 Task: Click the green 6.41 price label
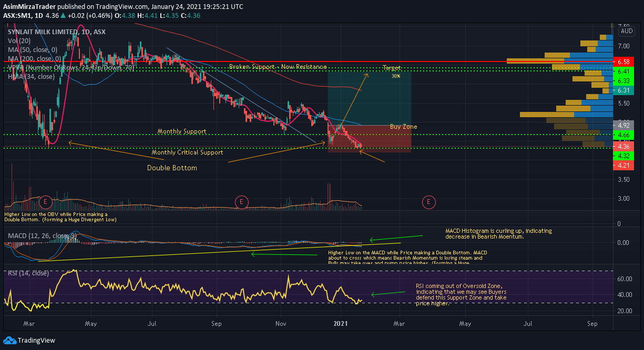point(624,71)
